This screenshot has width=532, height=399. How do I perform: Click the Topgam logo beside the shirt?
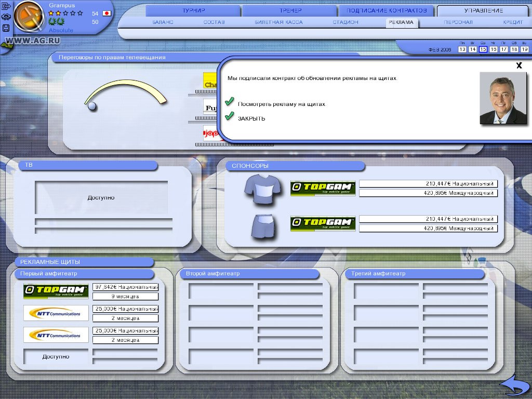click(323, 188)
